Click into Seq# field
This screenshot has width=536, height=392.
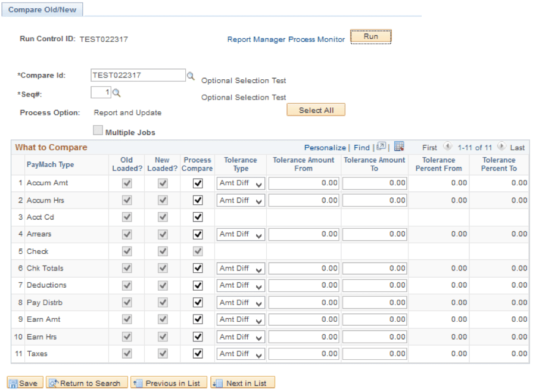point(101,92)
